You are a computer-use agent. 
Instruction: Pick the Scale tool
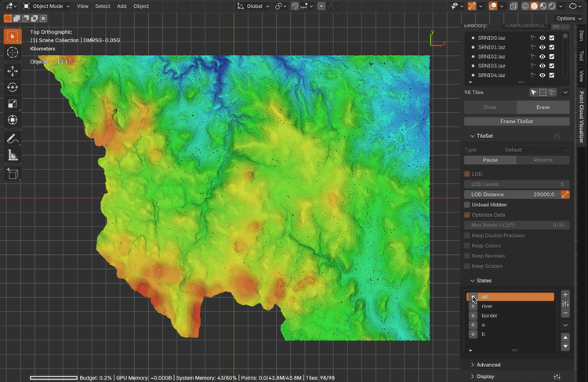[x=13, y=104]
